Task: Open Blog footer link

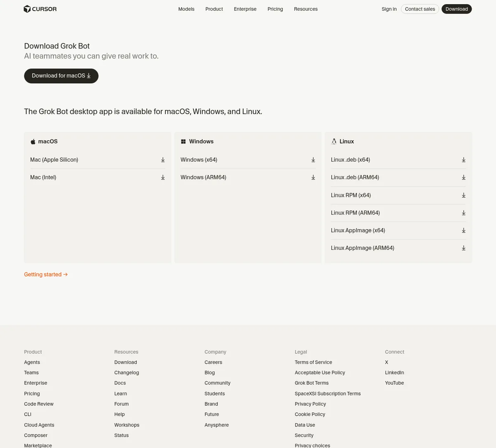Action: pyautogui.click(x=210, y=373)
